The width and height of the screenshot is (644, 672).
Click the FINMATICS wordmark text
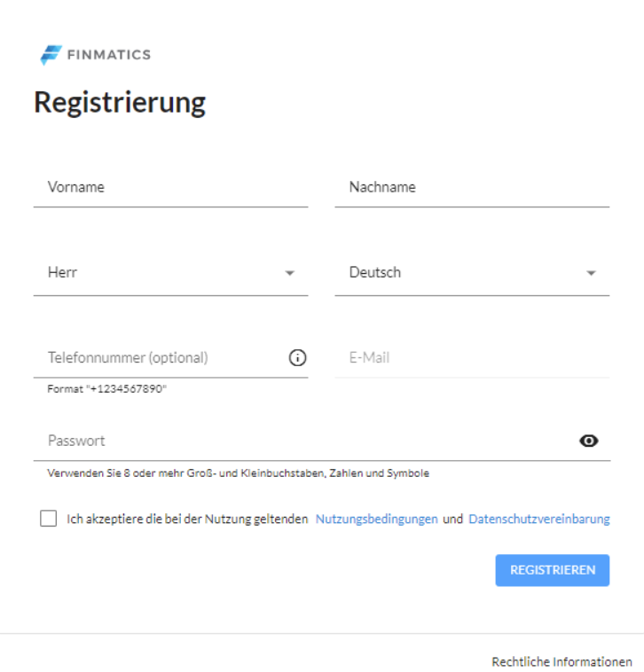109,55
